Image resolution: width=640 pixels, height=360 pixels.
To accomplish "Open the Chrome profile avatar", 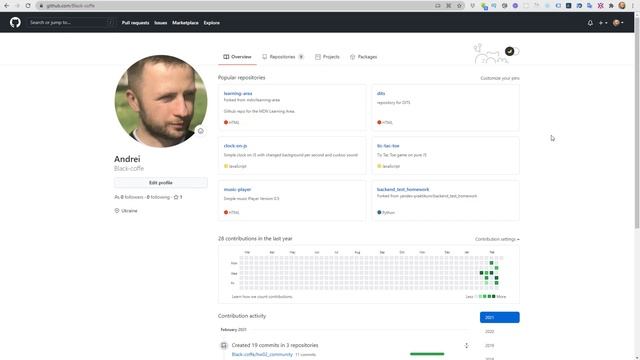I will (622, 6).
